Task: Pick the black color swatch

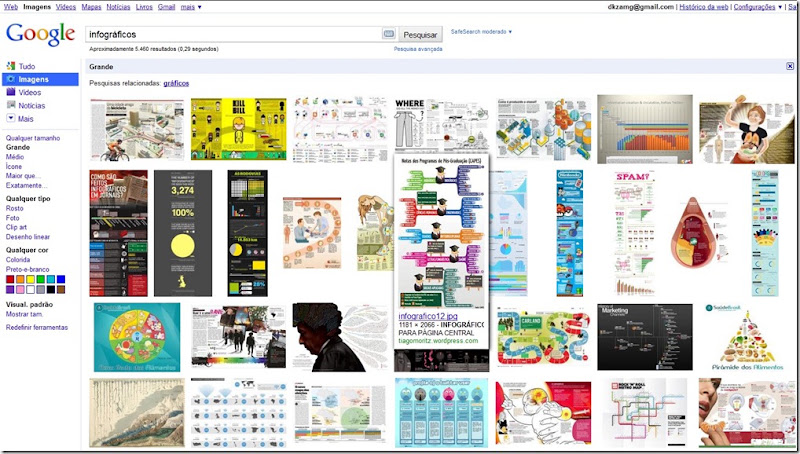Action: click(x=51, y=289)
